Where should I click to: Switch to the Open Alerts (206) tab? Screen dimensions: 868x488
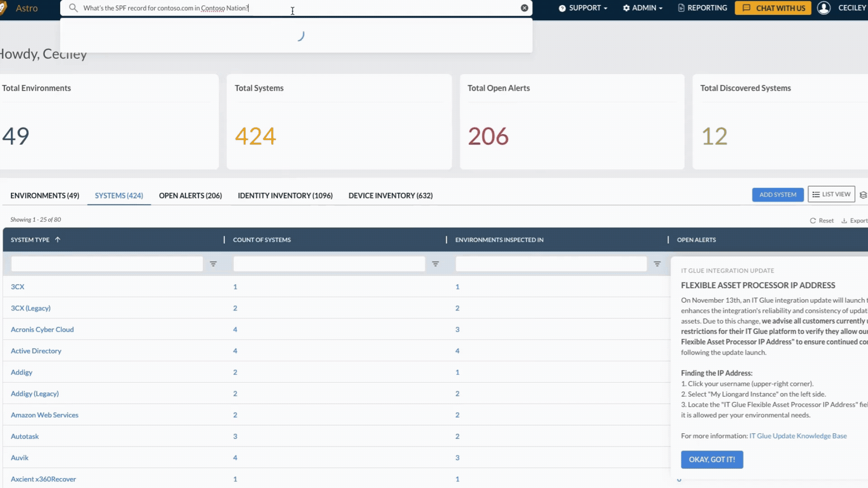tap(190, 196)
